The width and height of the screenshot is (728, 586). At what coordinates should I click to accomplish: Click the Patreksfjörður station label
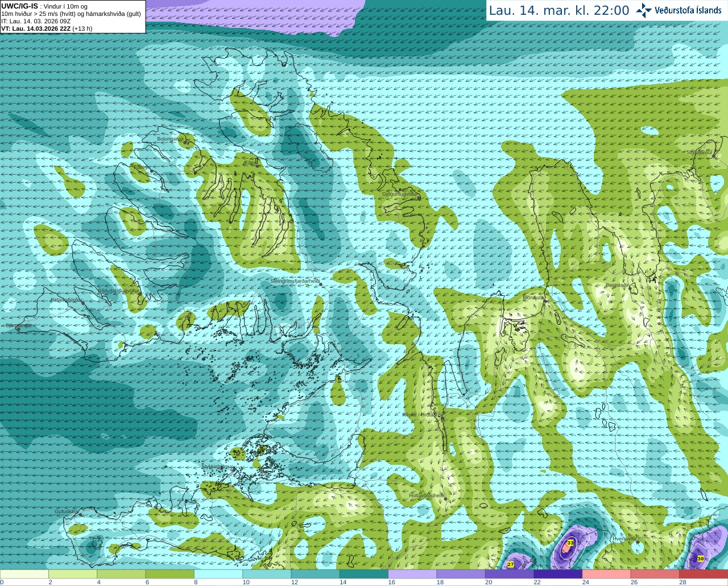click(67, 299)
